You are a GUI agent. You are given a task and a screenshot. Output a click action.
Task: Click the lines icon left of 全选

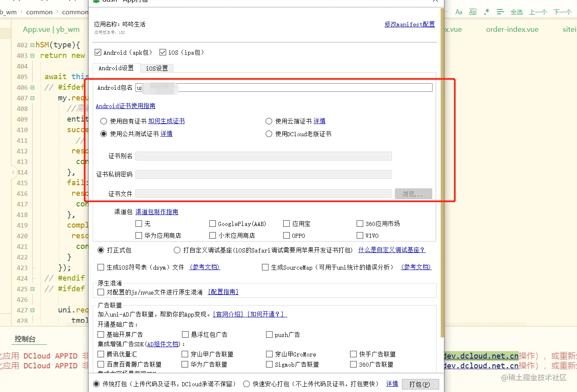(500, 12)
